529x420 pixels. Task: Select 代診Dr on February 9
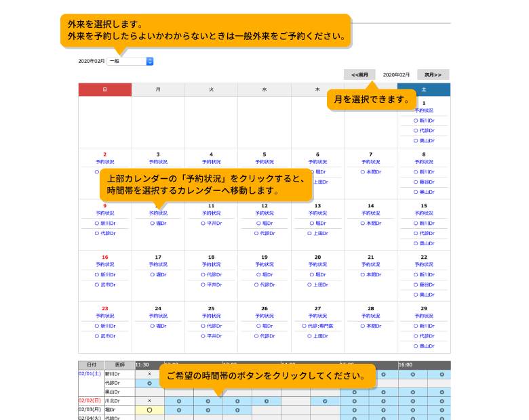coord(105,233)
